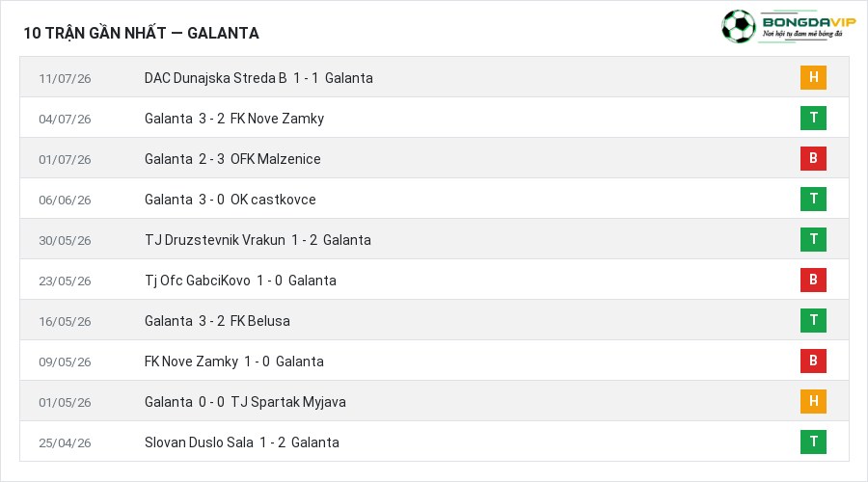Click the 10 TRẬN GẦN NHẤT — GALANTA heading
Image resolution: width=868 pixels, height=482 pixels.
[x=141, y=33]
